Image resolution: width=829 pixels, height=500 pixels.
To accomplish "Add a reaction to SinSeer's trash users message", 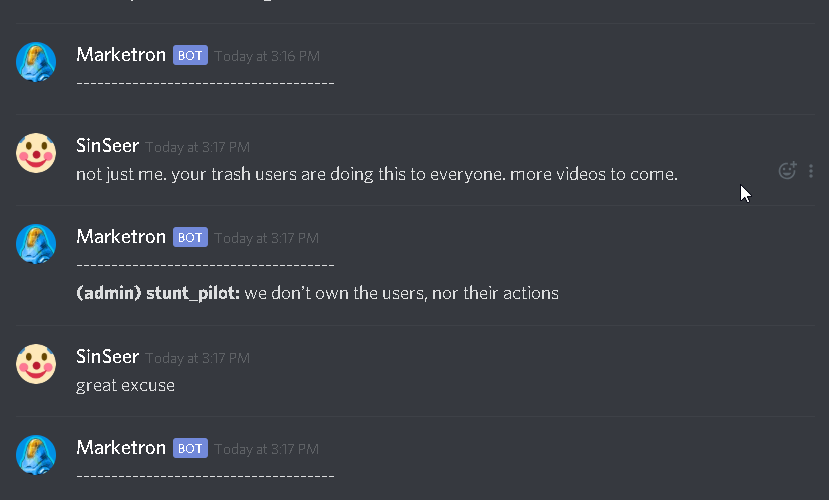I will point(787,171).
